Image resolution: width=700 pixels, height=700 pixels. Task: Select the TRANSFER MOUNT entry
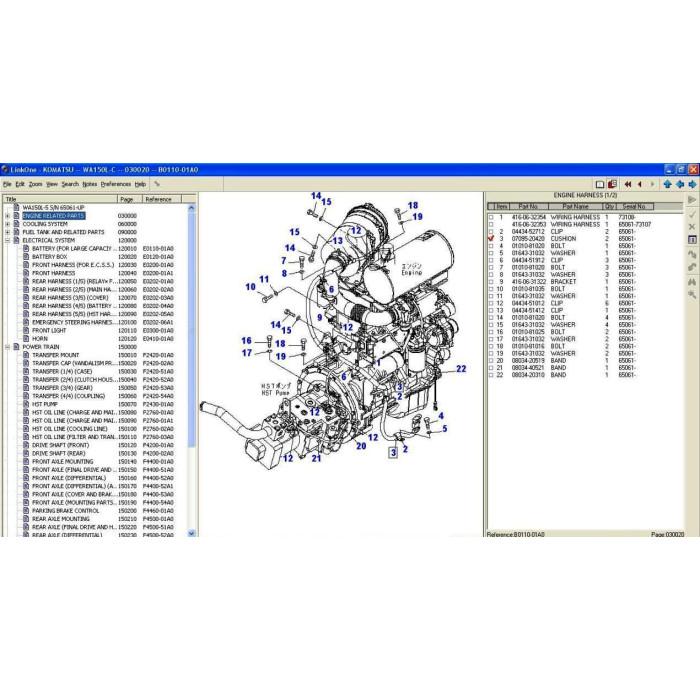point(55,355)
